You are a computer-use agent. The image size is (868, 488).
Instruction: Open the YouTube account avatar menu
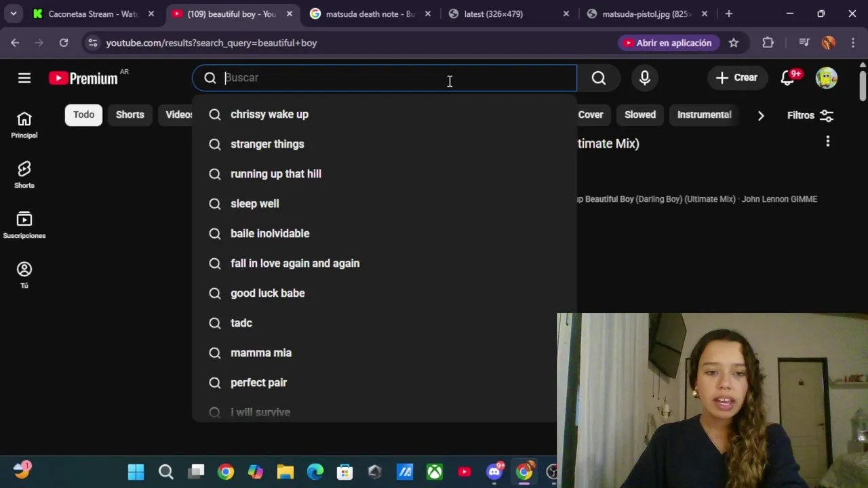click(827, 77)
